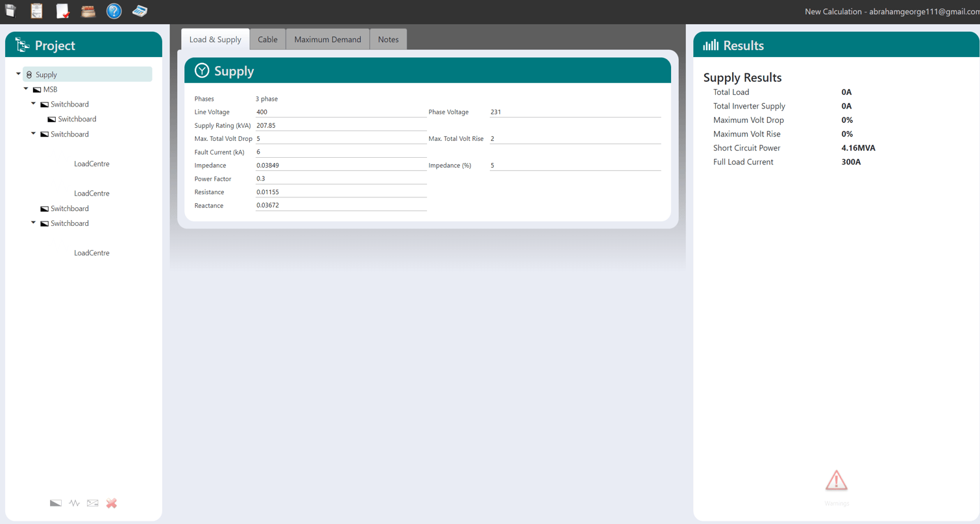
Task: Click the envelope icon in the Project panel footer
Action: tap(92, 503)
